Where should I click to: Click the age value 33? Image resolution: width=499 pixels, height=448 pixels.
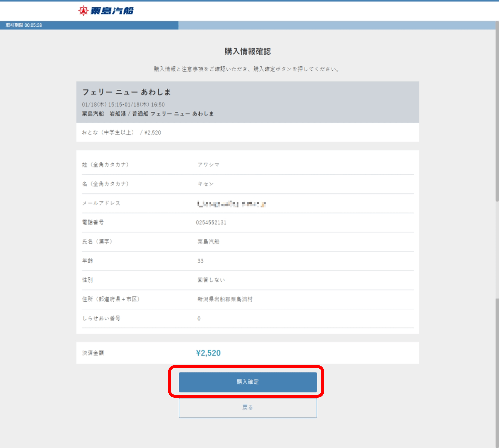(x=200, y=261)
